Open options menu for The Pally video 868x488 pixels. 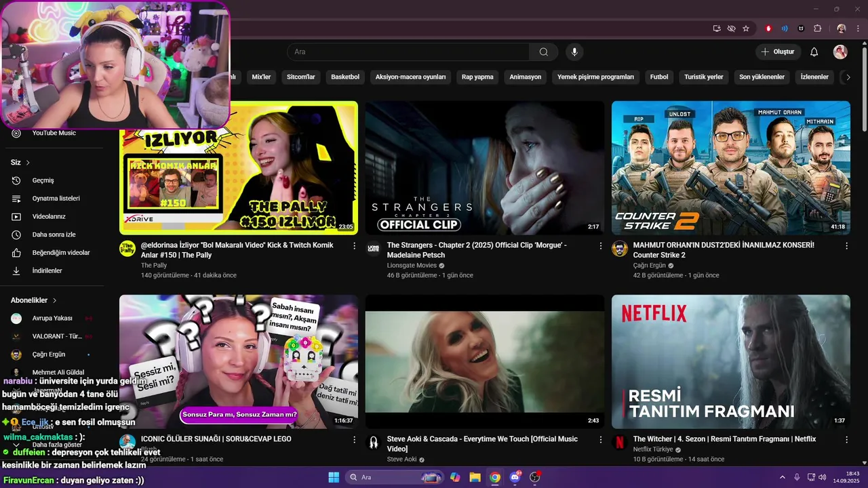click(x=354, y=246)
